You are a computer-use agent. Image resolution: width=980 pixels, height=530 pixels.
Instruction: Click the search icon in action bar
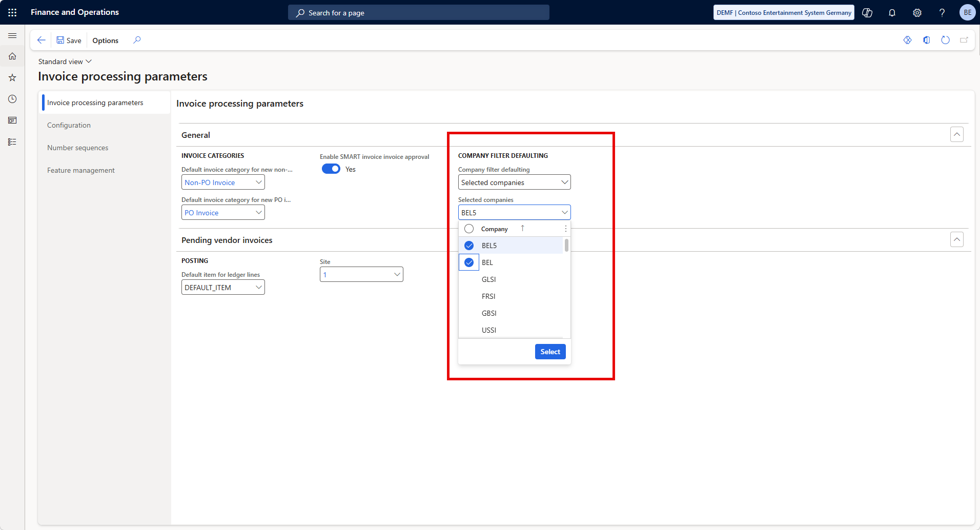(x=137, y=40)
